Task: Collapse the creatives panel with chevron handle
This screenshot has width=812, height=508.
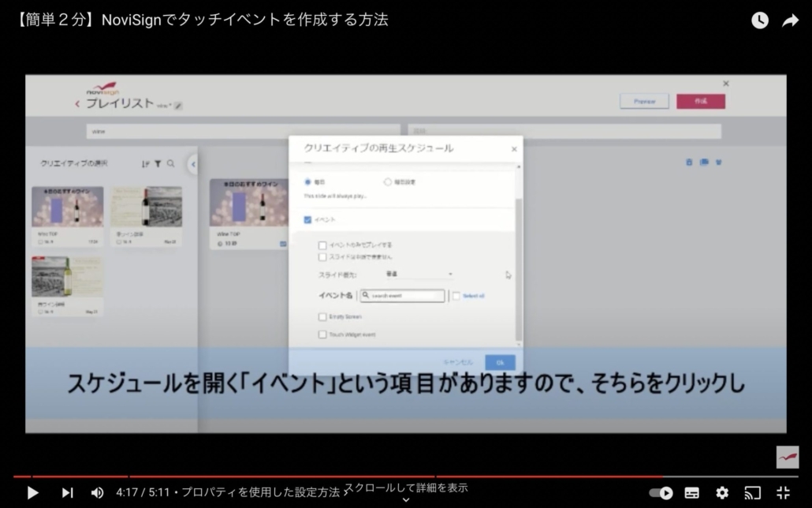Action: pyautogui.click(x=192, y=165)
